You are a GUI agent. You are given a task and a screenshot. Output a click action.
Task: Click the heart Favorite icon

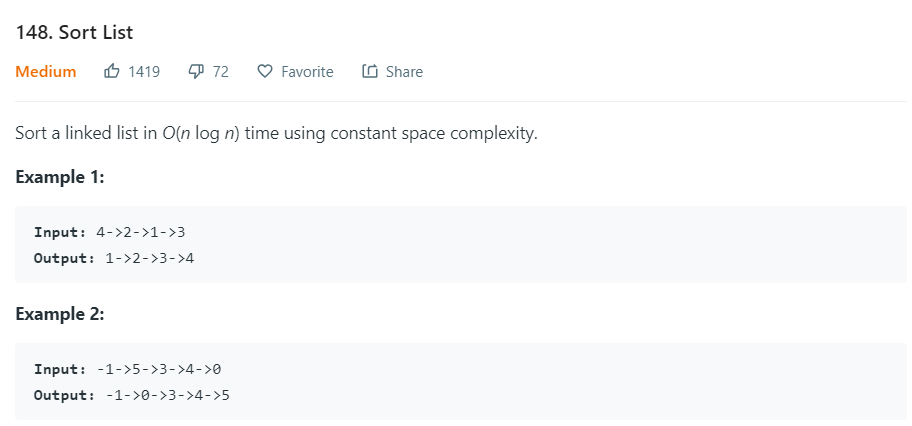265,72
